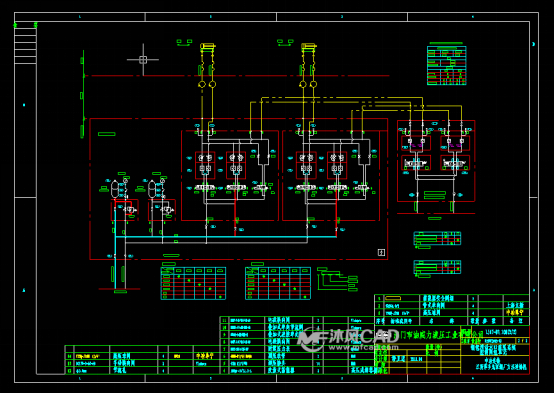Select the second hydraulic cylinder symbol at the top
This screenshot has height=393, width=554.
308,46
